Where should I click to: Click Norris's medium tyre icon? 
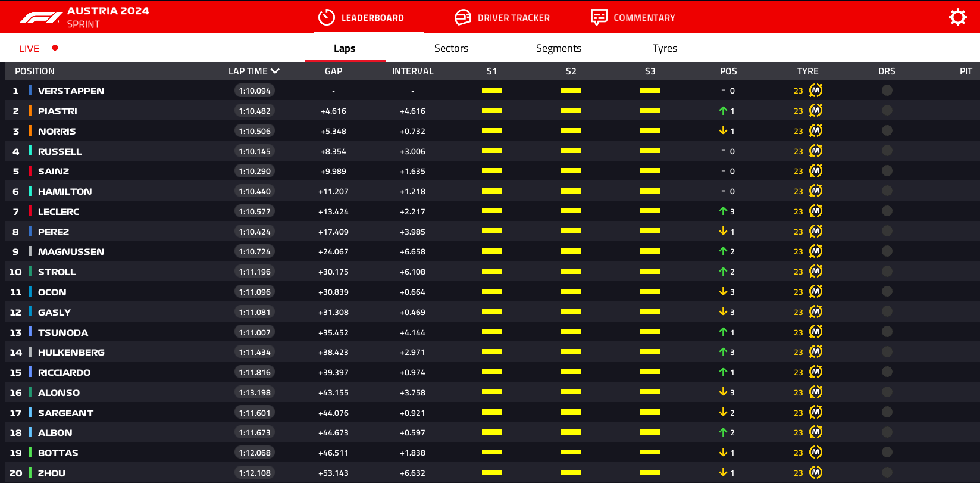click(816, 131)
